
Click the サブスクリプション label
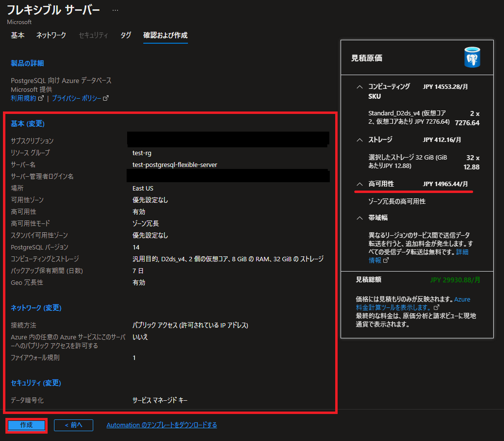click(32, 141)
